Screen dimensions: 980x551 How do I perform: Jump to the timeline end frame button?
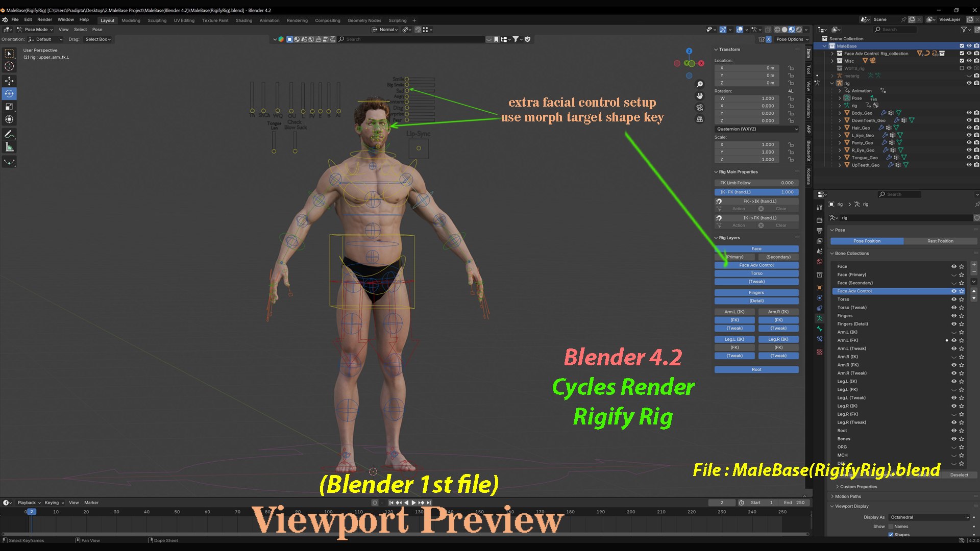429,503
